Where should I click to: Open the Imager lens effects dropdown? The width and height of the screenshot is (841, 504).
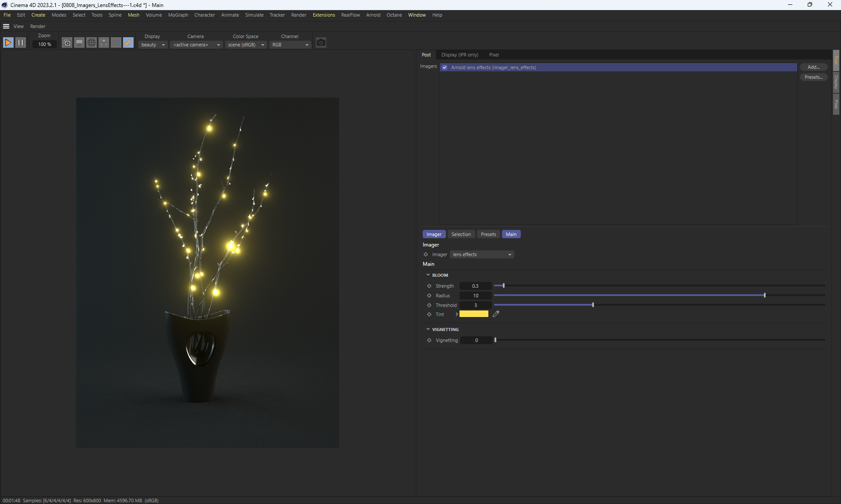point(482,254)
